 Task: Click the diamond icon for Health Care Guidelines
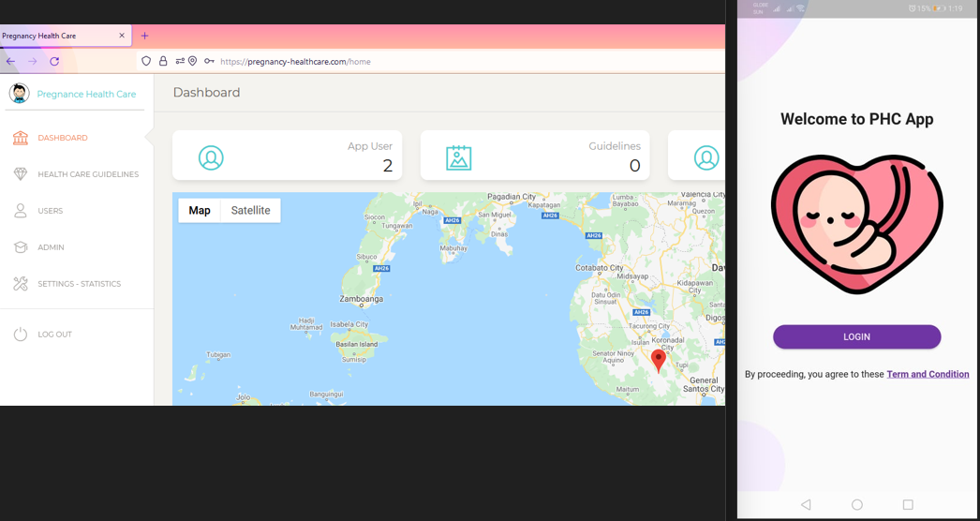pos(21,174)
